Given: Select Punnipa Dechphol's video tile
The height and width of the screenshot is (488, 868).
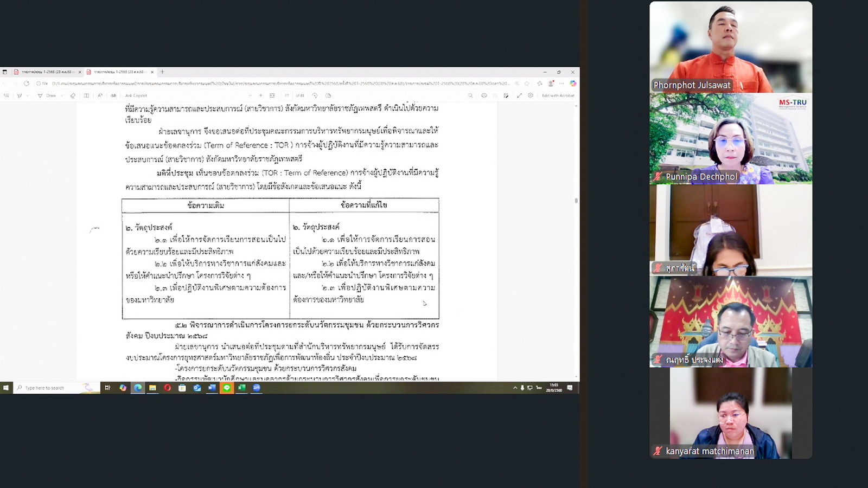Looking at the screenshot, I should tap(731, 138).
